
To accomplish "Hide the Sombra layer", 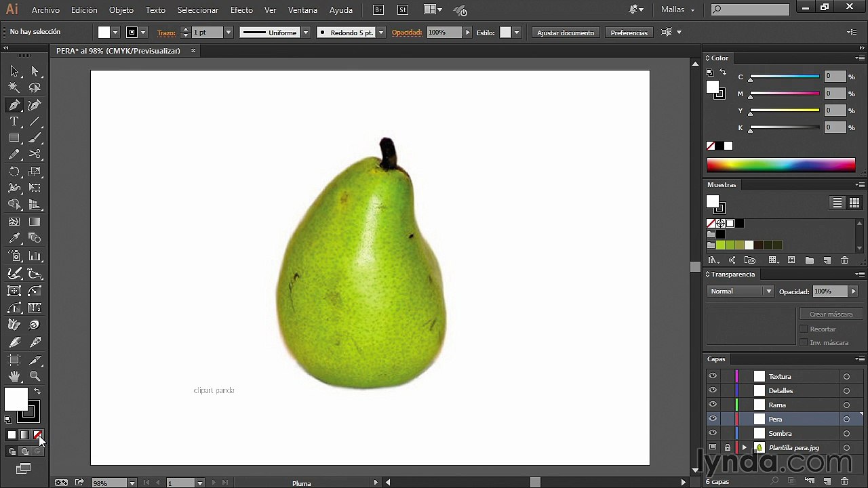I will click(x=712, y=433).
